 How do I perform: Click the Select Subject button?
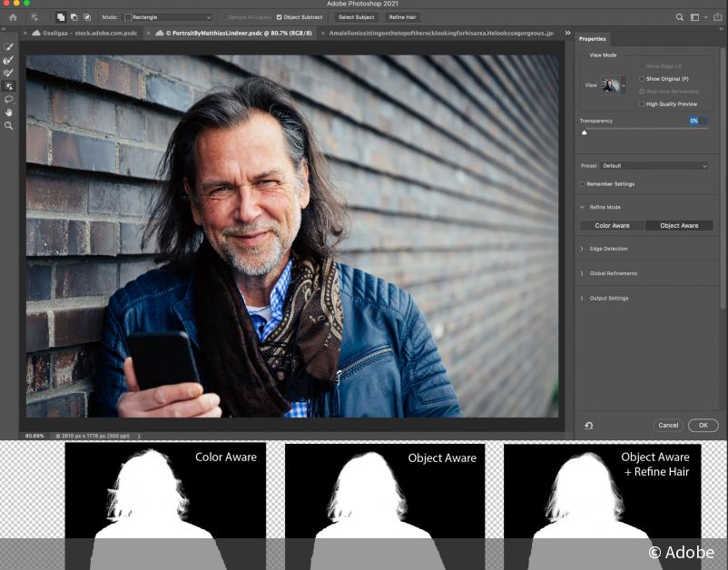click(356, 16)
